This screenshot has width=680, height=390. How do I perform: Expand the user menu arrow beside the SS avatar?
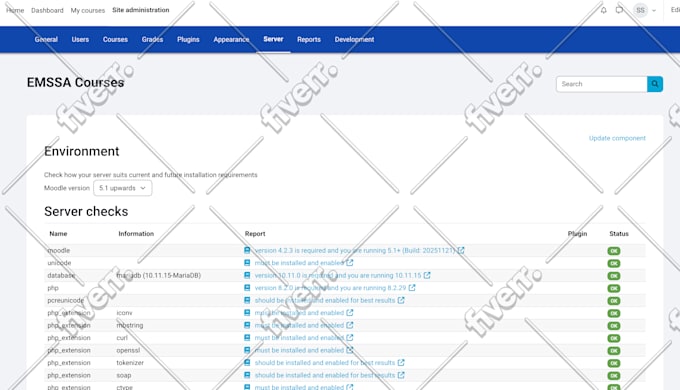tap(654, 10)
